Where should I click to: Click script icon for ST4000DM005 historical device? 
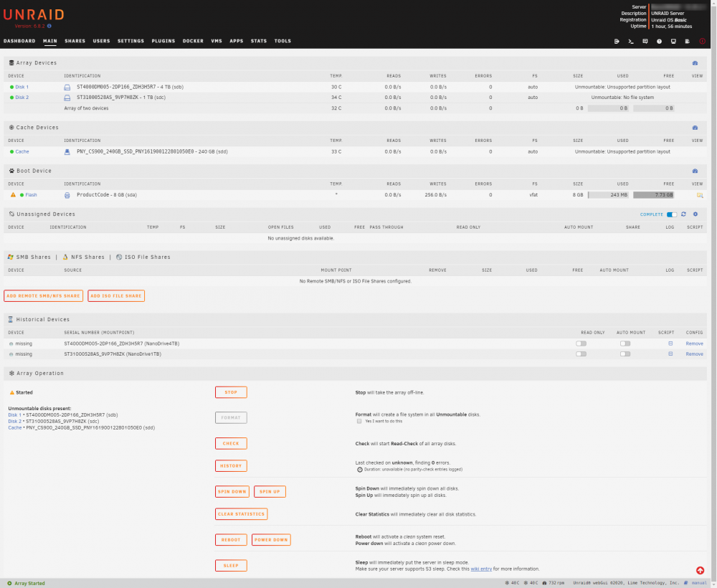click(x=670, y=343)
